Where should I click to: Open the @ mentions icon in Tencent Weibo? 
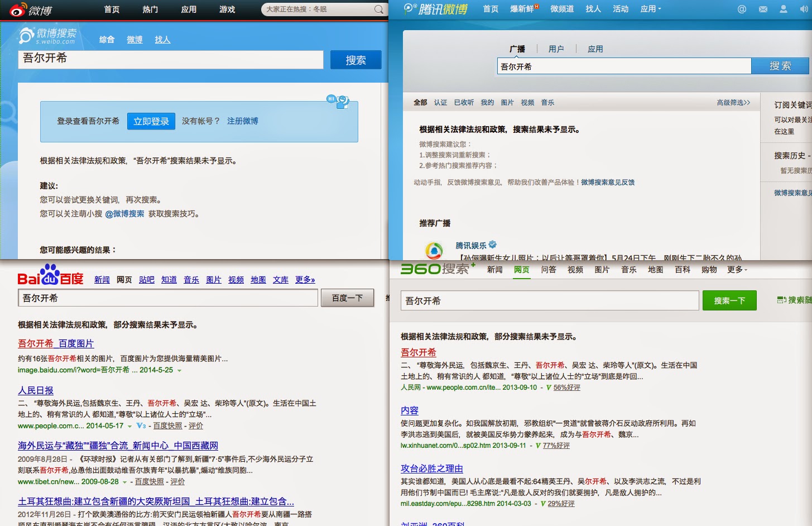point(742,9)
